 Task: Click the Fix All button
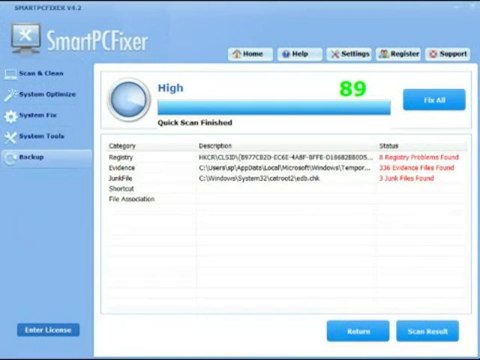[434, 100]
